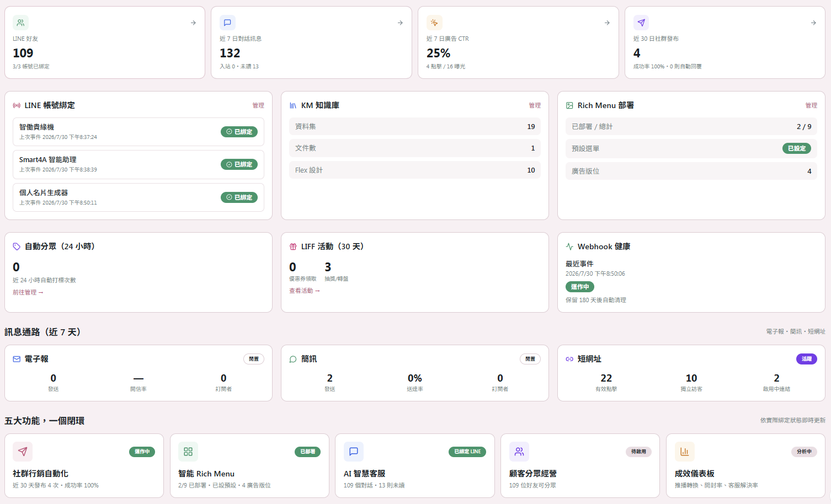Click the 分析中 badge on 成效儀表板
Viewport: 831px width, 504px height.
point(805,452)
